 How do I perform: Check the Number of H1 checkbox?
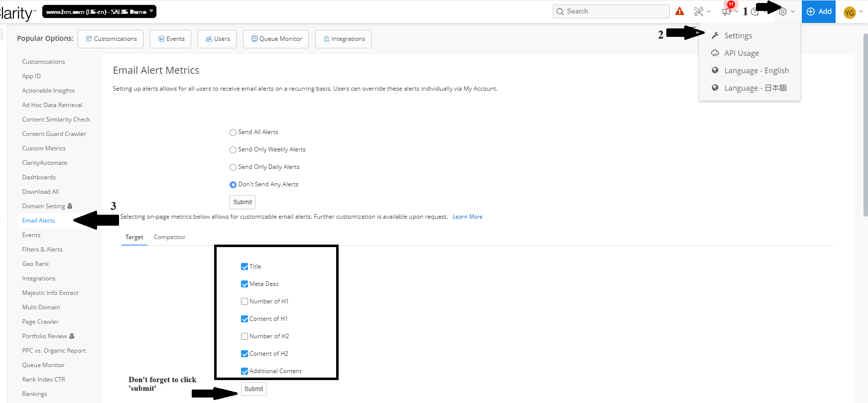245,301
